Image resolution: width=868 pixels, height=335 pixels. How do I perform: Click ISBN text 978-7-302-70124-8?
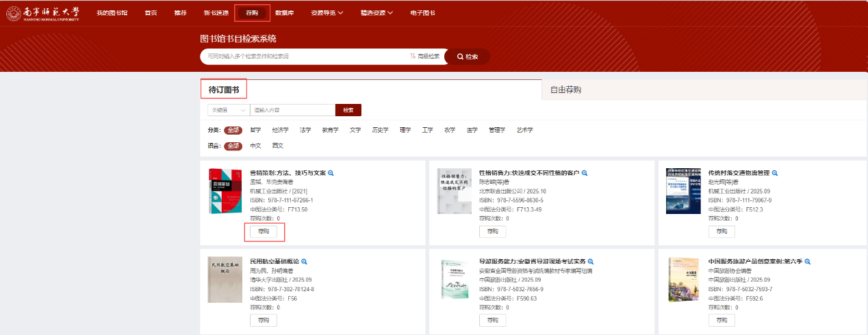290,289
